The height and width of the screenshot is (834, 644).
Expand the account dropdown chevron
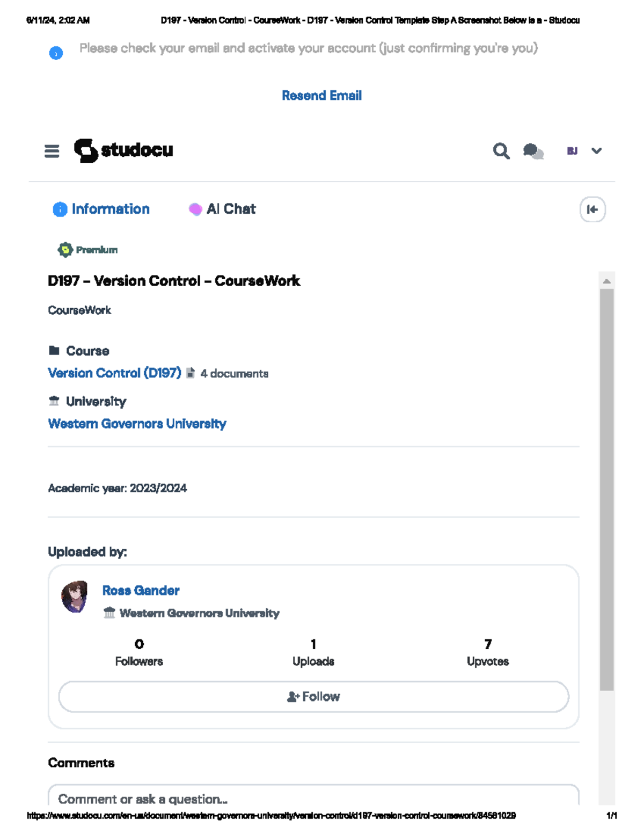pos(596,151)
